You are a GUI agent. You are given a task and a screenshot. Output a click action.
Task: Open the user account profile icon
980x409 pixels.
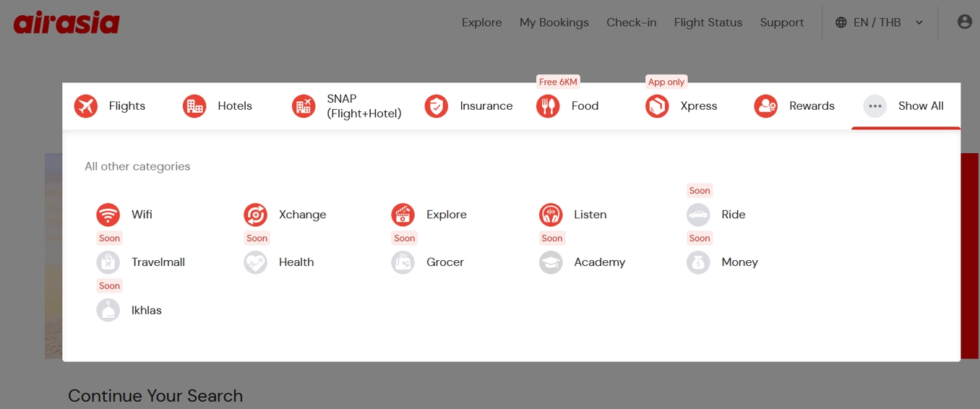click(965, 22)
